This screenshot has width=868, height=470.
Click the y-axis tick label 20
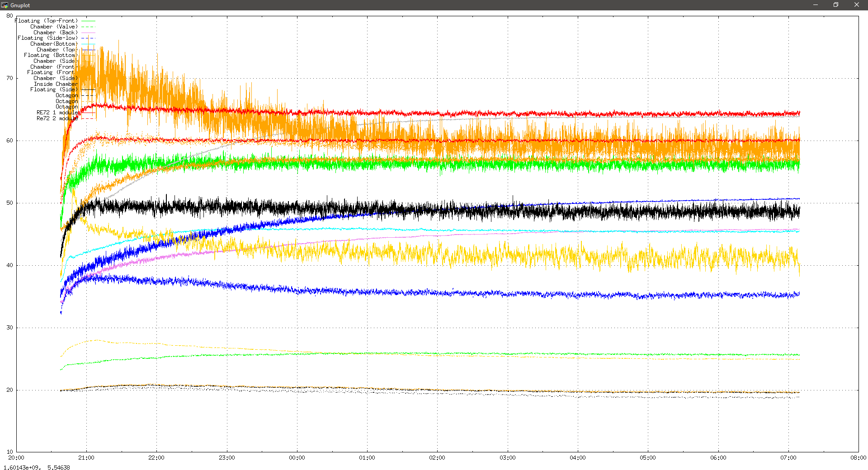[9, 390]
